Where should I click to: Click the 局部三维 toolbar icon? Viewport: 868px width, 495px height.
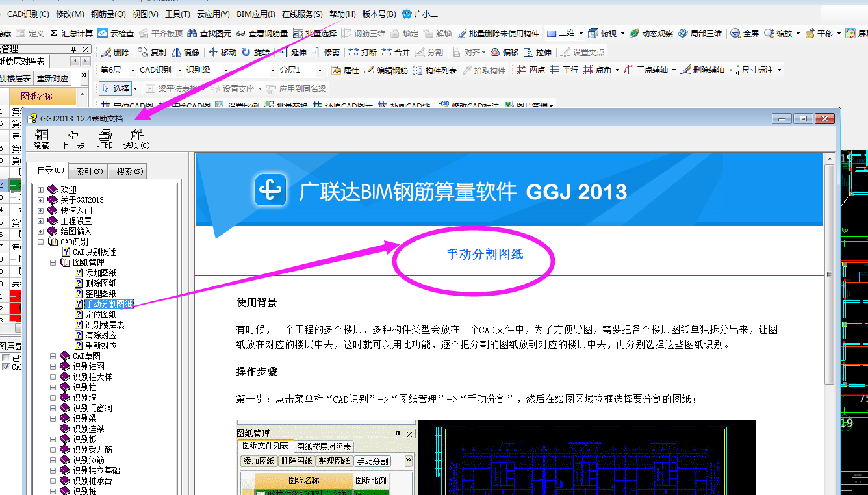click(x=683, y=33)
